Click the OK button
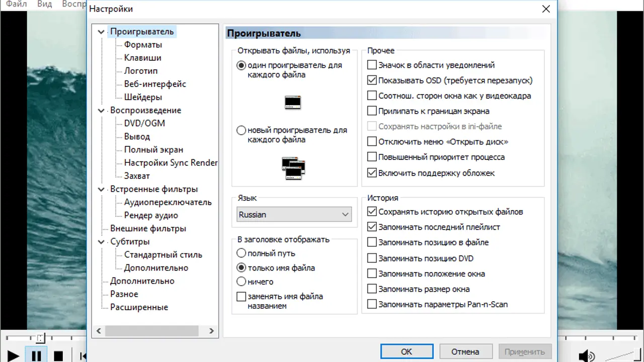 407,351
